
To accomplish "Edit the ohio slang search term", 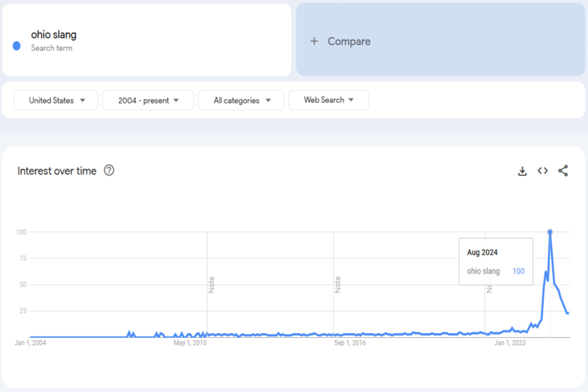I will (x=53, y=34).
